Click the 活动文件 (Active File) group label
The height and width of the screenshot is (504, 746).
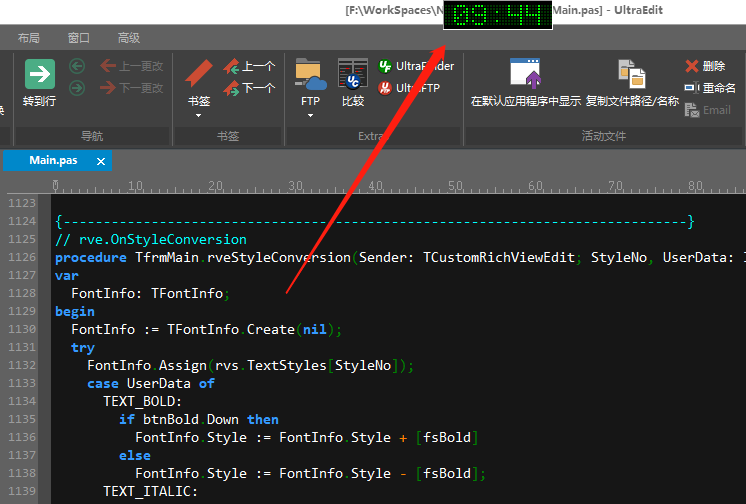603,136
